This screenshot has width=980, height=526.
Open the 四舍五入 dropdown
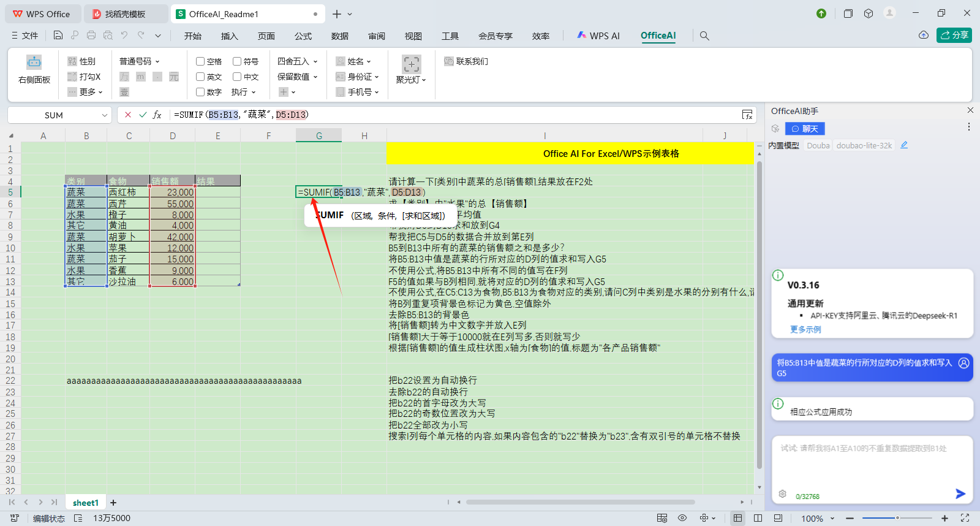click(x=298, y=61)
